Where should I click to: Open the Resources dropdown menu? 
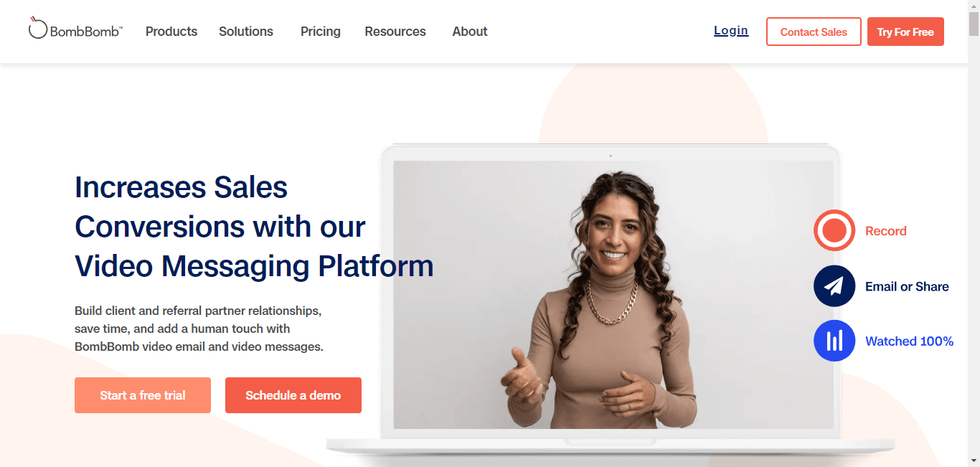click(395, 32)
